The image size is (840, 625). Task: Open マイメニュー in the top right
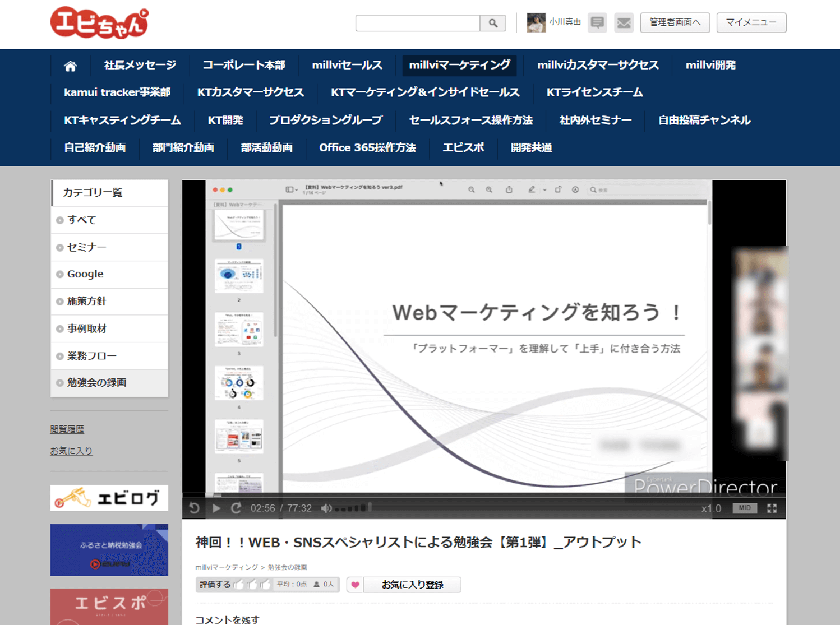[751, 23]
